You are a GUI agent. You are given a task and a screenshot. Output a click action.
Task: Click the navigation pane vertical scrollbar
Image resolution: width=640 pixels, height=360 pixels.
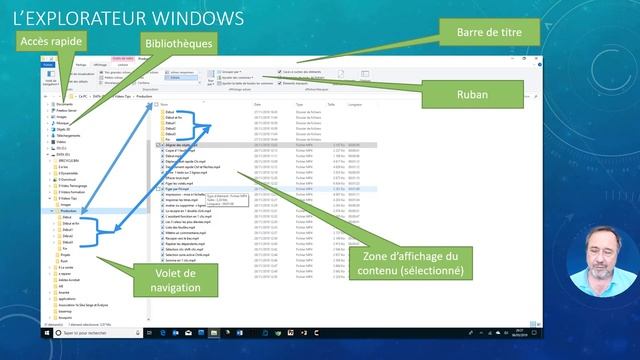[149, 176]
